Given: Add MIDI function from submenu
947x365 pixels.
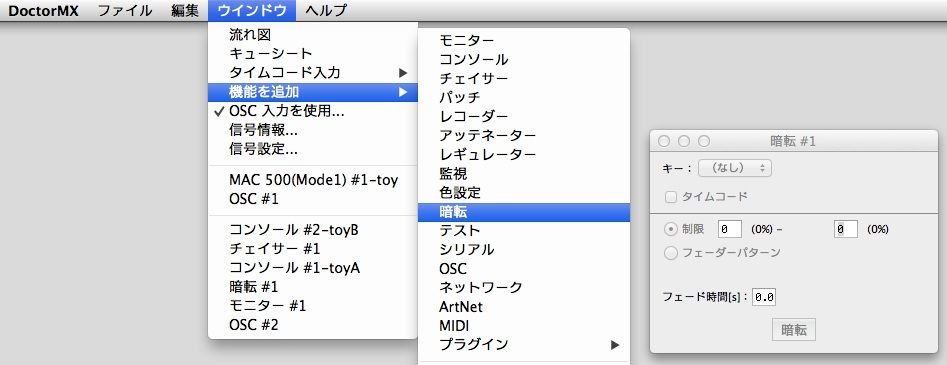Looking at the screenshot, I should coord(524,326).
